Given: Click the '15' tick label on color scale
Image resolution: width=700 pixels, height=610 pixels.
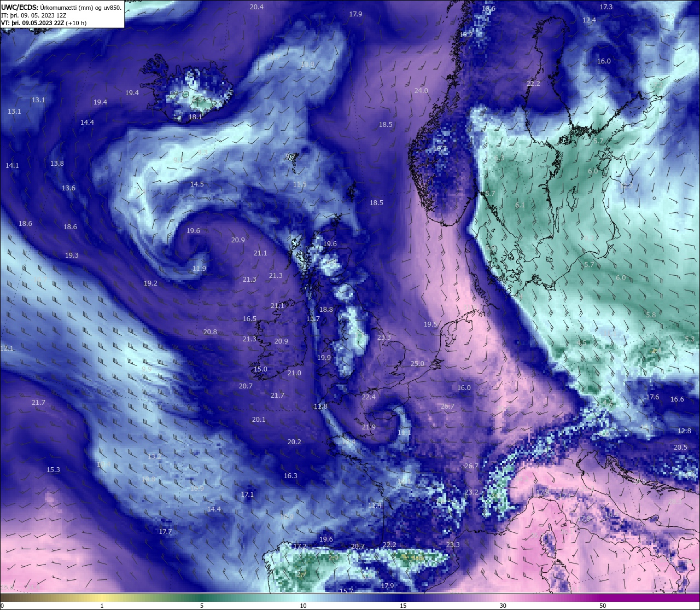Looking at the screenshot, I should tap(402, 606).
